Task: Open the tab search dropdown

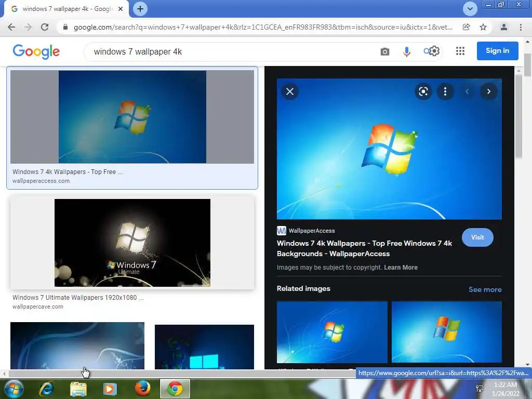Action: tap(470, 9)
